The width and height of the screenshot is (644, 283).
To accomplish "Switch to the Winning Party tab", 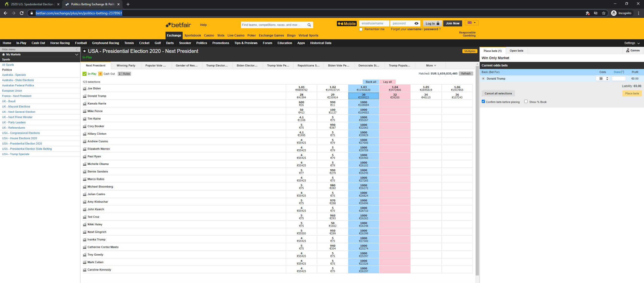I will pyautogui.click(x=126, y=65).
